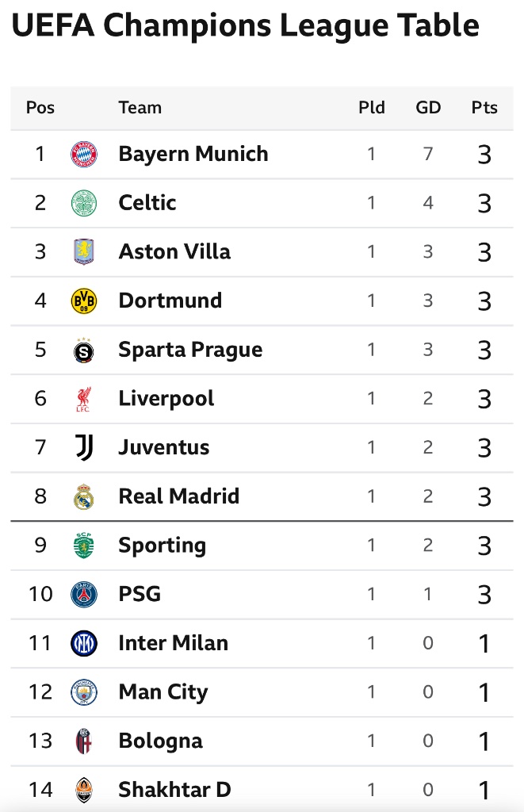Click the Sparta Prague crest
Viewport: 524px width, 812px height.
tap(84, 350)
